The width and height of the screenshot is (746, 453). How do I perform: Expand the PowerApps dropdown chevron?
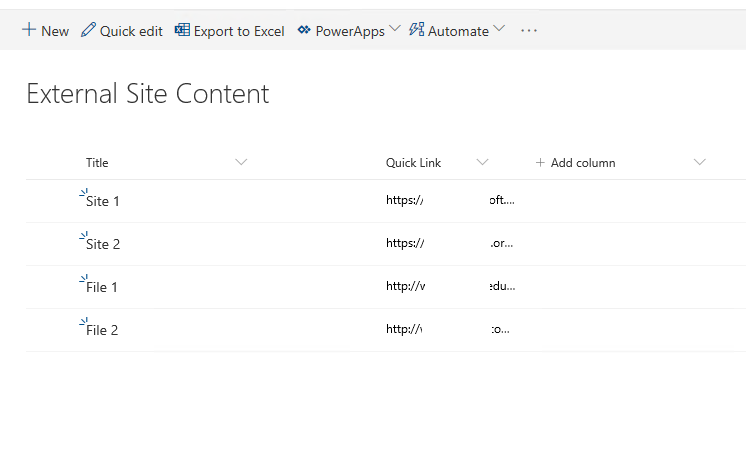tap(394, 28)
